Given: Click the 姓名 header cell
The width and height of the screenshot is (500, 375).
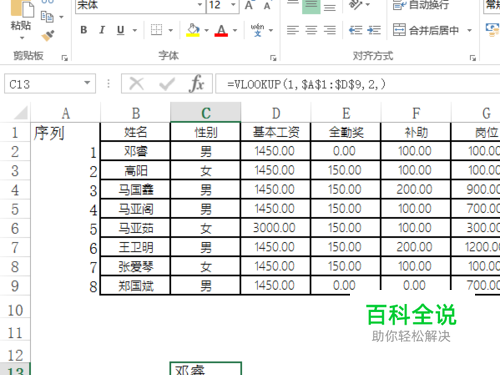Looking at the screenshot, I should click(x=136, y=132).
